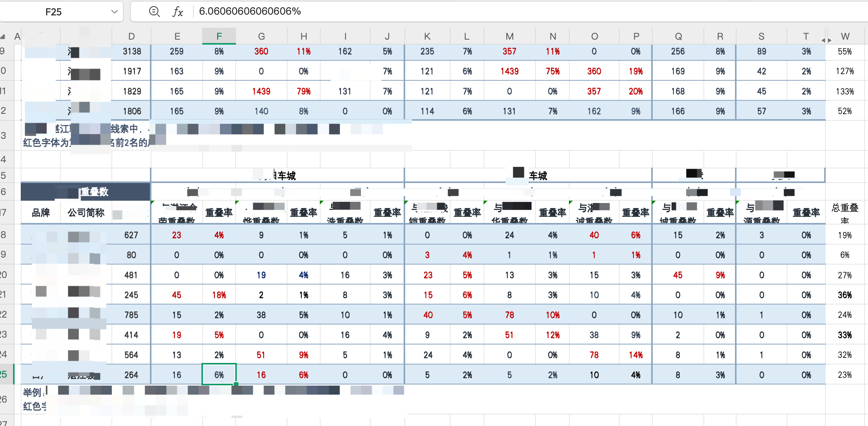The height and width of the screenshot is (426, 868).
Task: Select column W header
Action: coord(845,37)
